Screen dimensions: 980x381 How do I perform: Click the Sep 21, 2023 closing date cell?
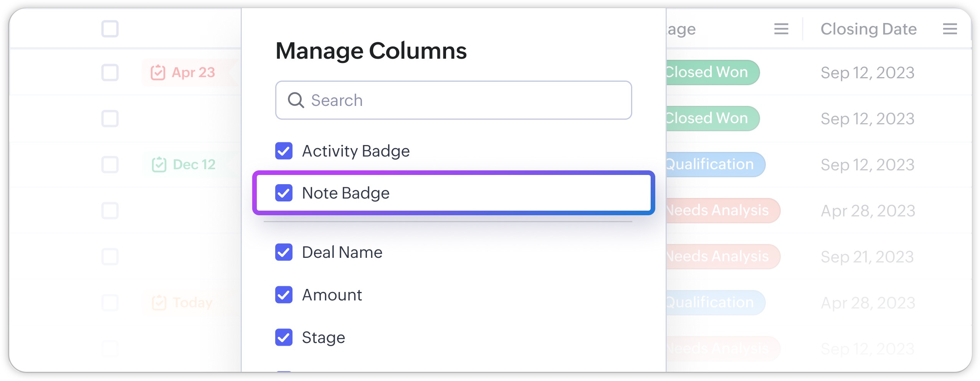tap(867, 257)
